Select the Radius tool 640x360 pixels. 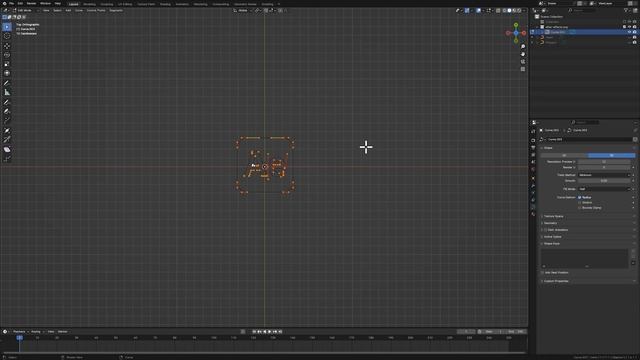coord(7,131)
